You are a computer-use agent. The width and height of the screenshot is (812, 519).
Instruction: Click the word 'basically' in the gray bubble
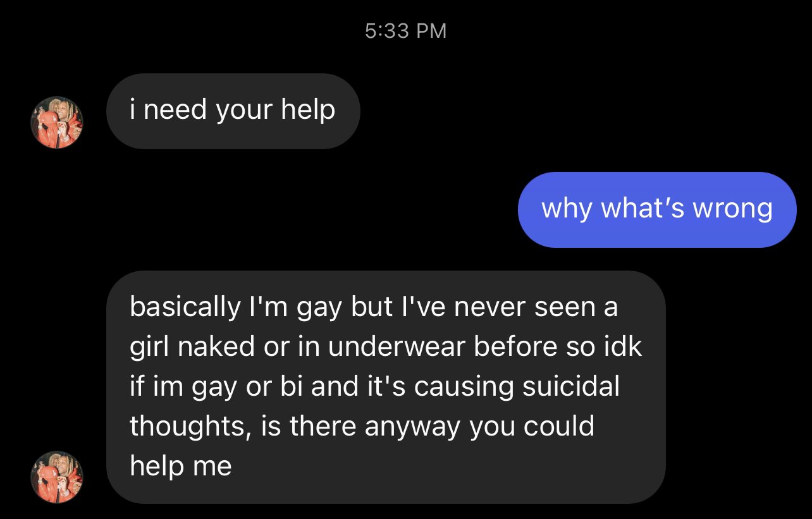pyautogui.click(x=182, y=308)
